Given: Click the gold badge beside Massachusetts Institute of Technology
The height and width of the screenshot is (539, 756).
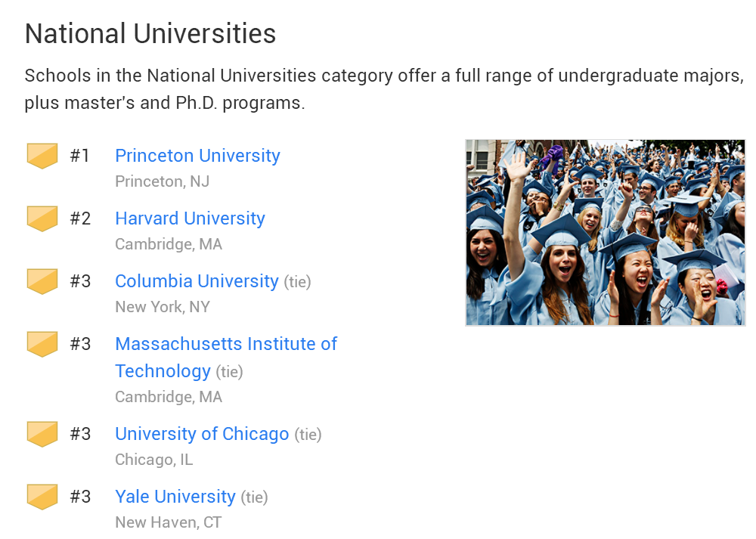Looking at the screenshot, I should click(42, 344).
